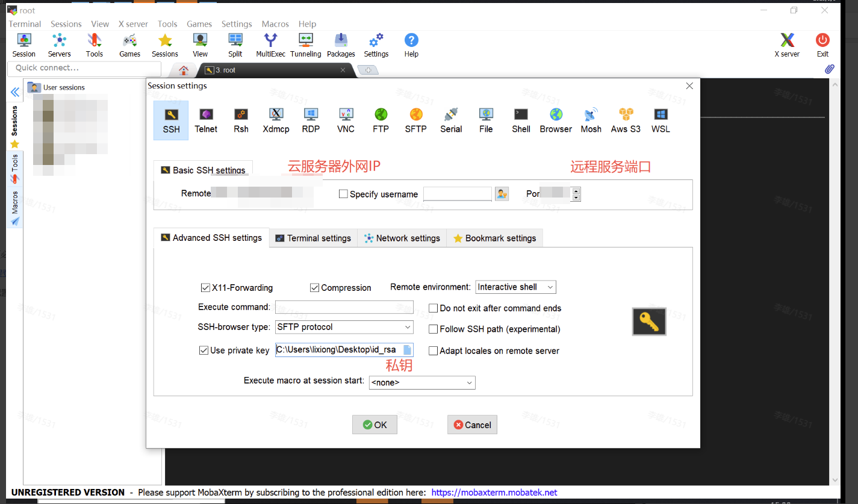Switch to Bookmark settings tab
This screenshot has width=858, height=504.
click(495, 238)
